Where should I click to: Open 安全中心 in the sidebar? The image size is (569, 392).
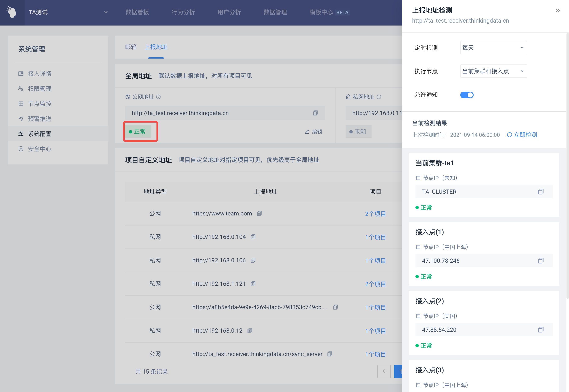58,149
